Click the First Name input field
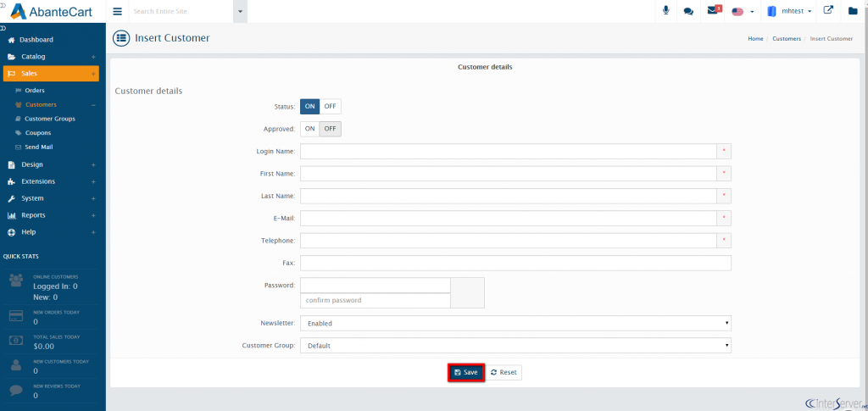The width and height of the screenshot is (868, 411). tap(509, 174)
